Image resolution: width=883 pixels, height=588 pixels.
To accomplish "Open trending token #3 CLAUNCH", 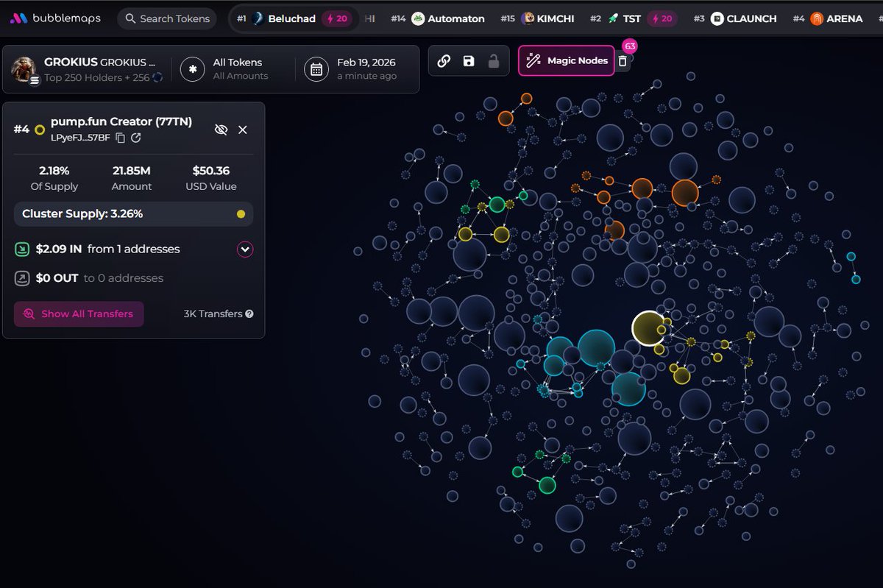I will click(x=735, y=18).
